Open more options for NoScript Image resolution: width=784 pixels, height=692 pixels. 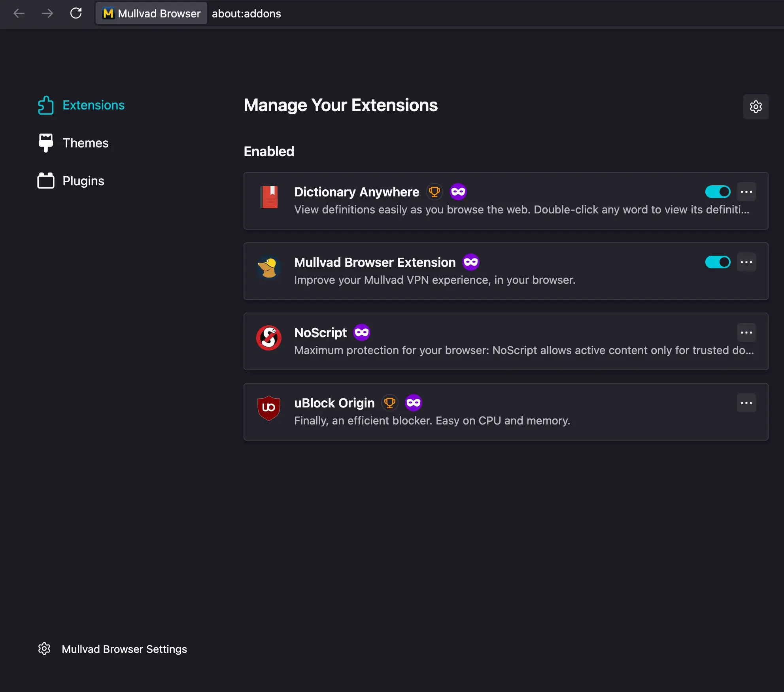[x=746, y=333]
